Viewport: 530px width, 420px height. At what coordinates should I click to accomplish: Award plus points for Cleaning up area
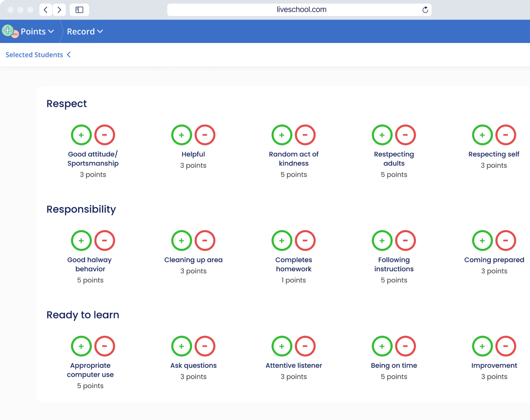[182, 240]
